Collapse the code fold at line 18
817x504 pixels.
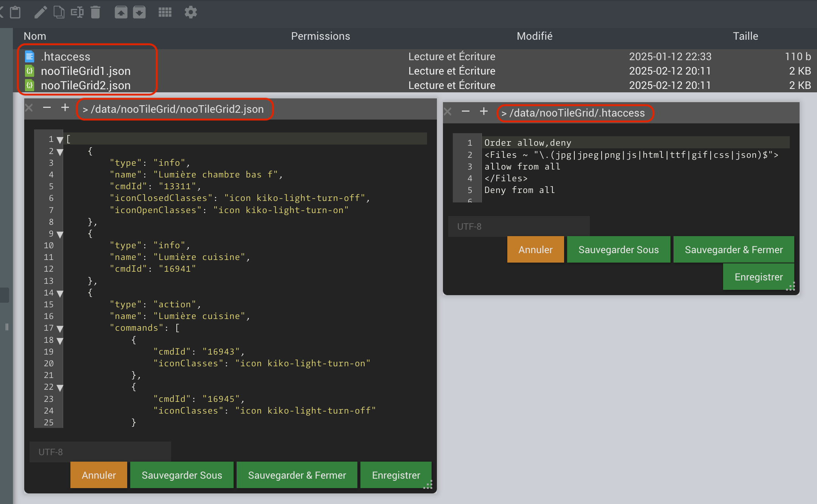(60, 341)
